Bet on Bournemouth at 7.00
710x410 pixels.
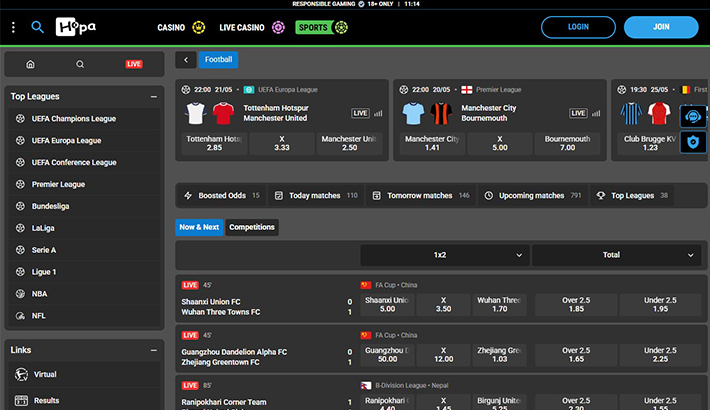567,143
